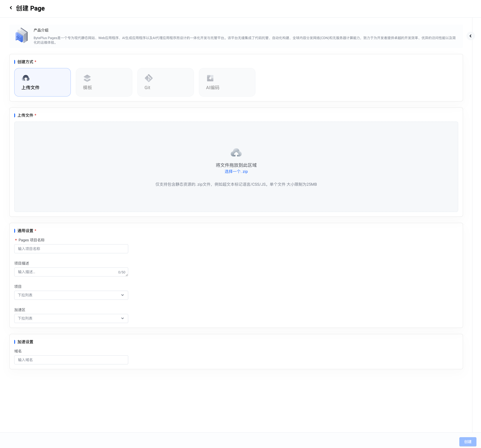Click the 域名 input field
The width and height of the screenshot is (481, 448).
71,360
